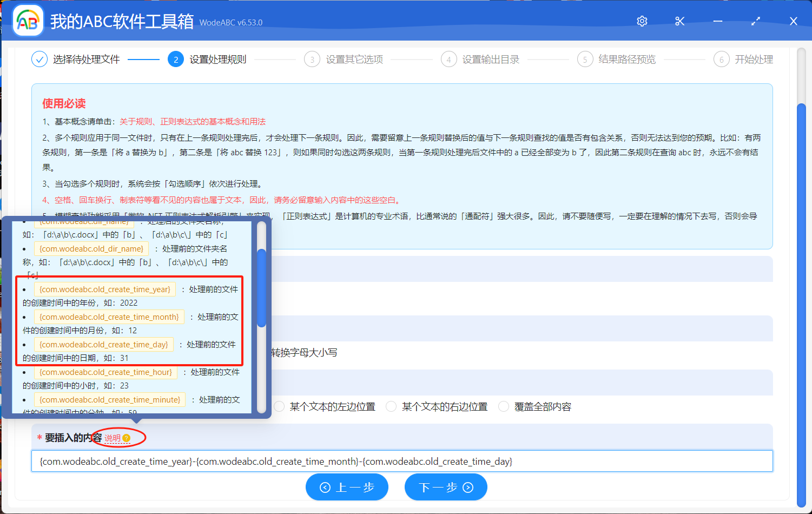Click the popup's vertical scrollbar thumb
Image resolution: width=812 pixels, height=514 pixels.
(262, 288)
